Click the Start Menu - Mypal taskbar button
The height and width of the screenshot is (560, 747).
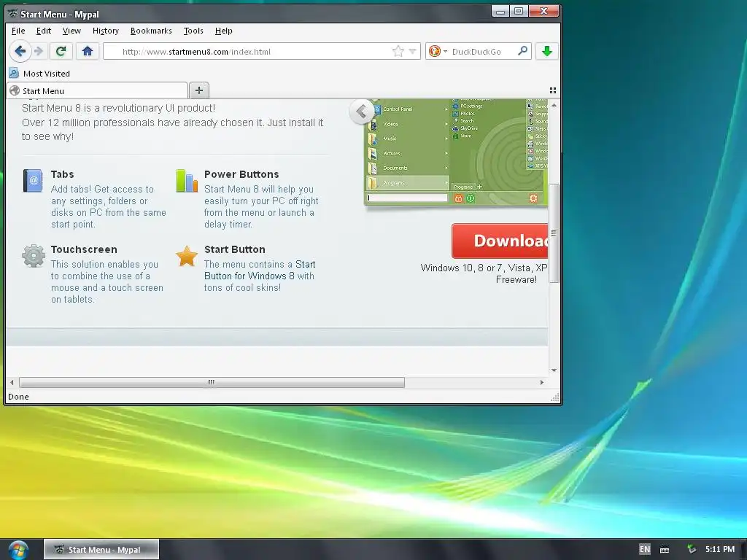[101, 550]
